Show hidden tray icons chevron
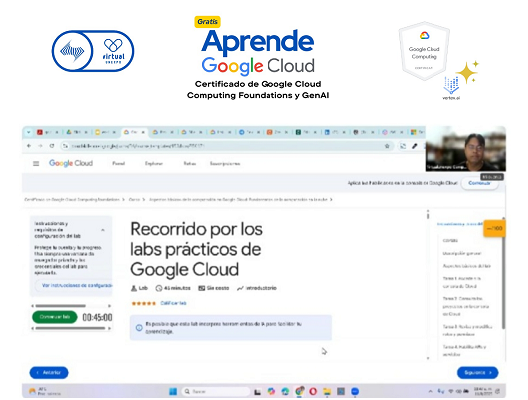528x400 pixels. pos(430,391)
